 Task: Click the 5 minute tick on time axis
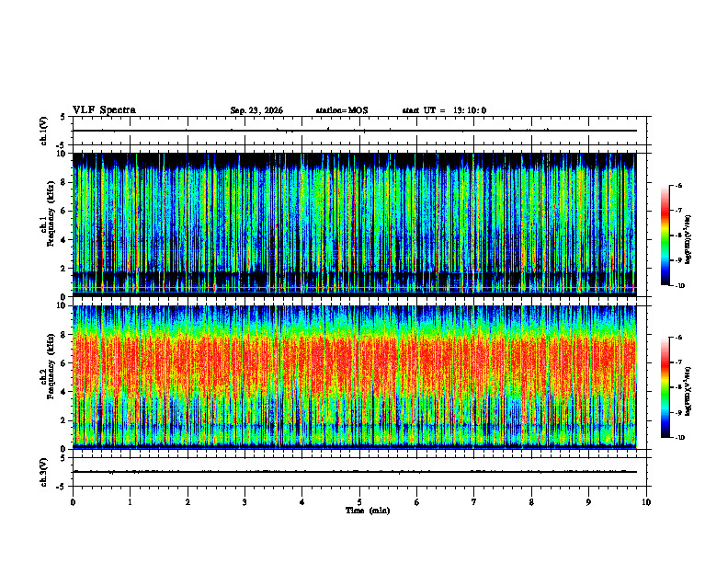click(x=359, y=502)
